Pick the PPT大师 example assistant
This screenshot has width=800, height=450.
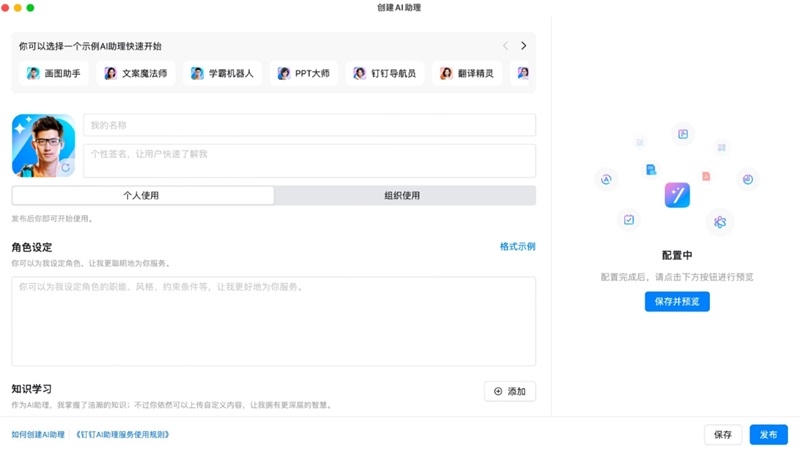click(x=304, y=73)
